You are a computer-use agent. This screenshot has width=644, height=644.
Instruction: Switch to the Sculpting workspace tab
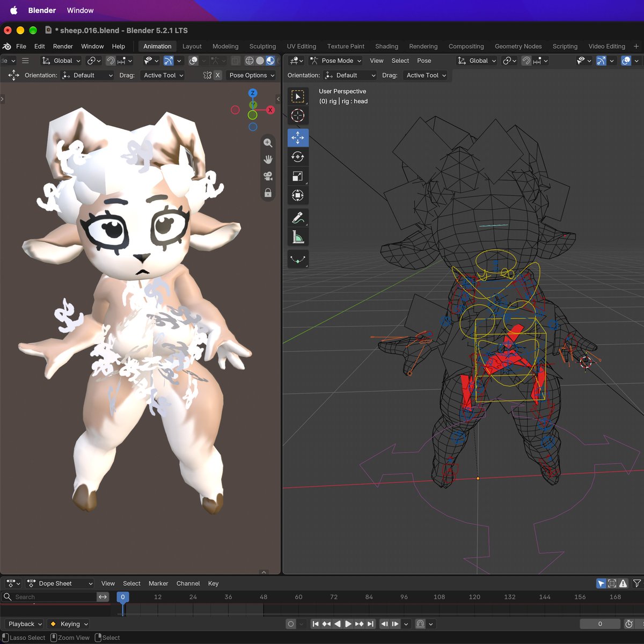pyautogui.click(x=262, y=46)
